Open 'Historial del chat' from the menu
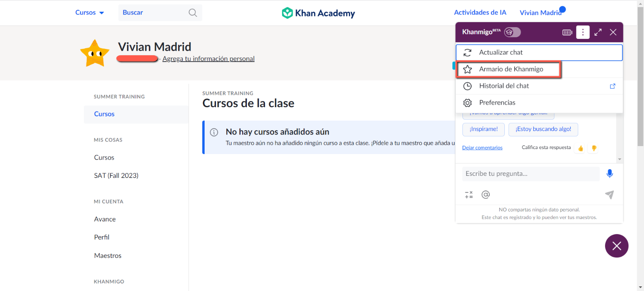The image size is (644, 291). (539, 86)
